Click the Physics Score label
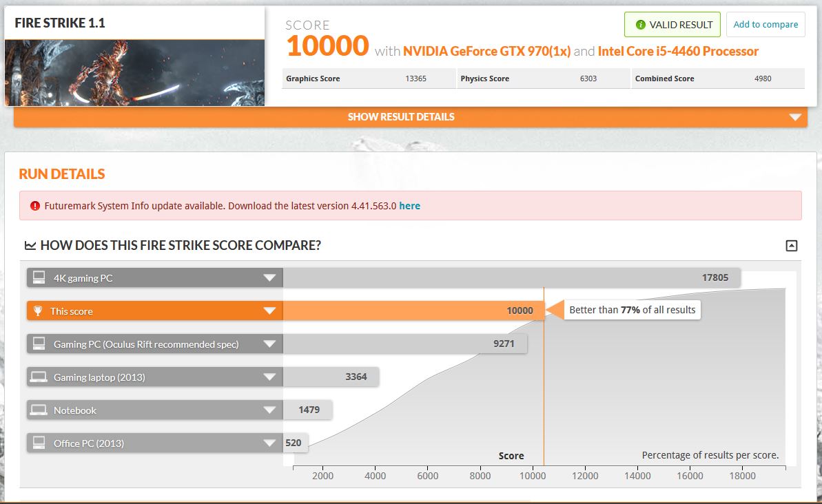Image resolution: width=822 pixels, height=504 pixels. tap(485, 78)
